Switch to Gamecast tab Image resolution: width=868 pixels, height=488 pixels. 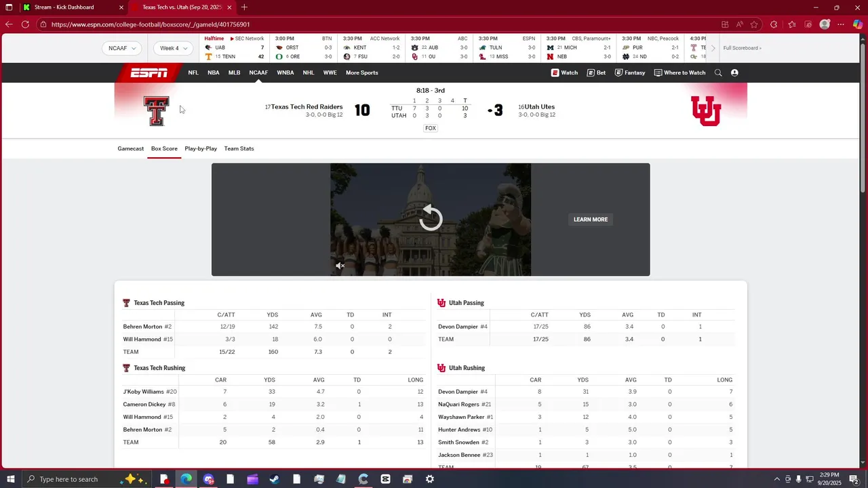pos(131,148)
